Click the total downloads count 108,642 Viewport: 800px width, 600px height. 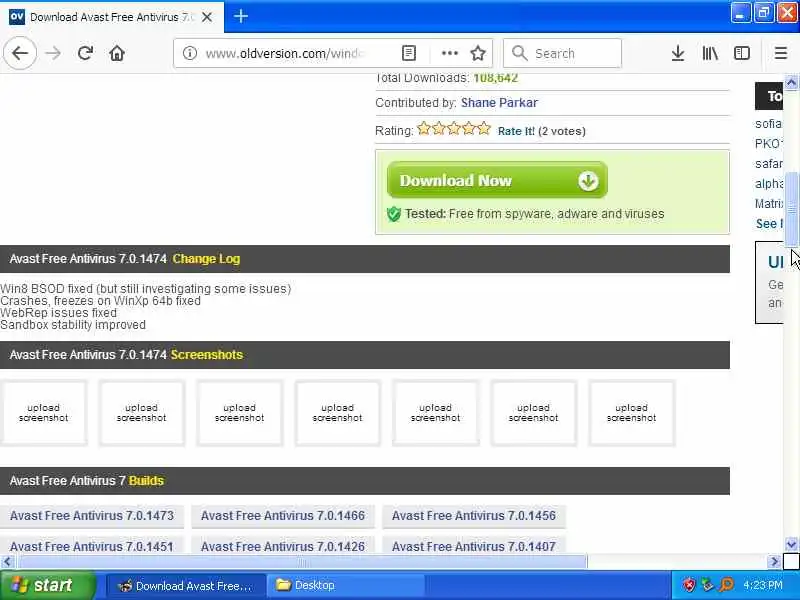(495, 78)
